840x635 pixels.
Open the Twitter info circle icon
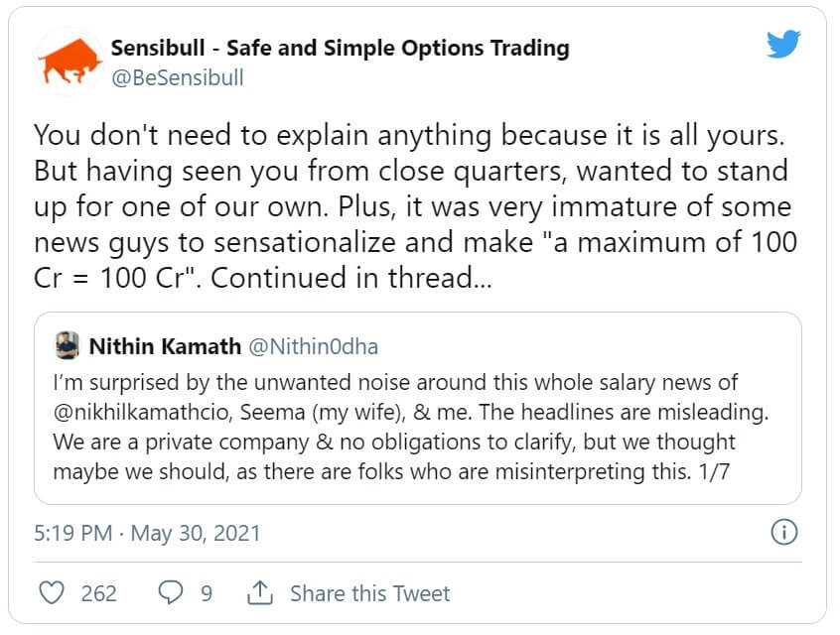click(784, 533)
